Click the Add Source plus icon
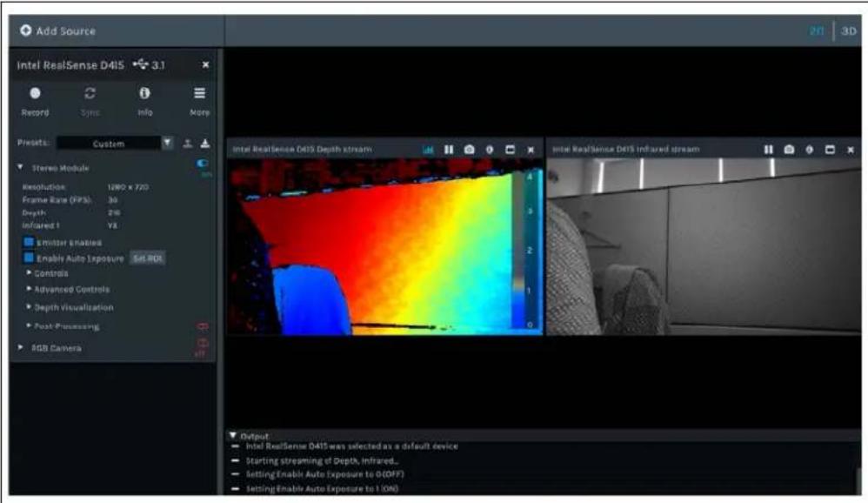The width and height of the screenshot is (868, 503). tap(25, 30)
